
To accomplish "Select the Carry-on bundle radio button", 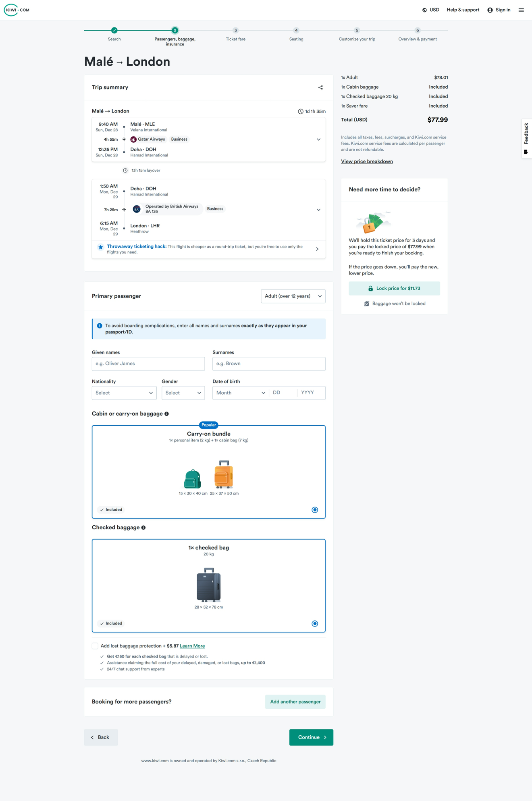I will click(315, 510).
